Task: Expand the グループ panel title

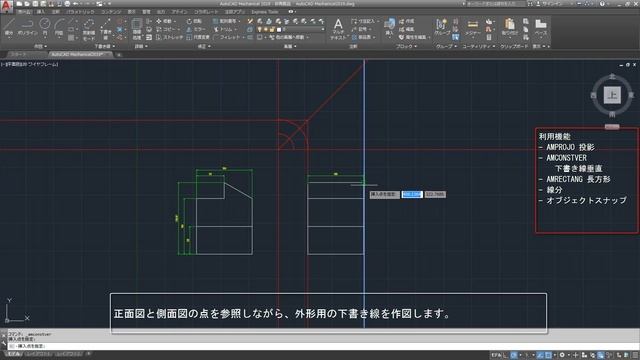Action: pyautogui.click(x=446, y=47)
